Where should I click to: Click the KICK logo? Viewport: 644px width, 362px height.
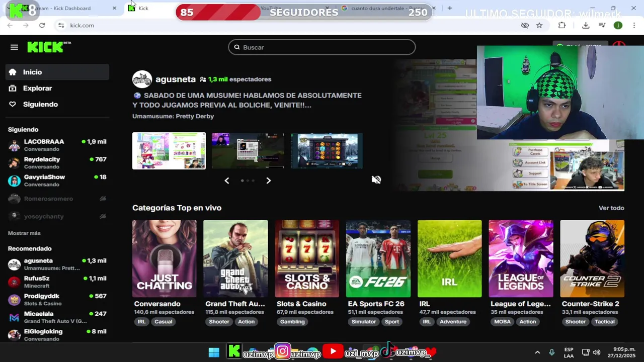pyautogui.click(x=49, y=47)
